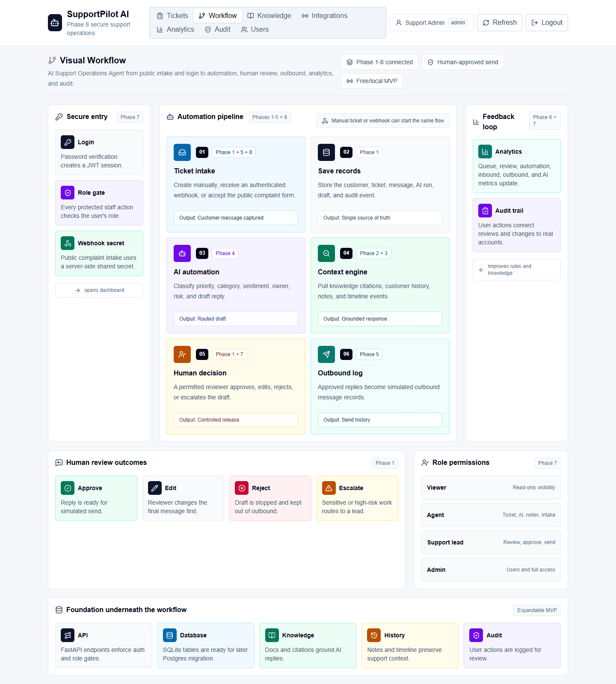Click the Secure entry Phase 7 tag
The height and width of the screenshot is (684, 616).
(130, 117)
